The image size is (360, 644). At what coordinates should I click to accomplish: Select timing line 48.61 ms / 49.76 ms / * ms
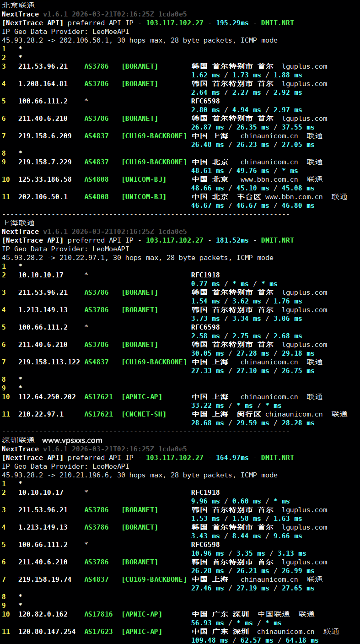[245, 171]
